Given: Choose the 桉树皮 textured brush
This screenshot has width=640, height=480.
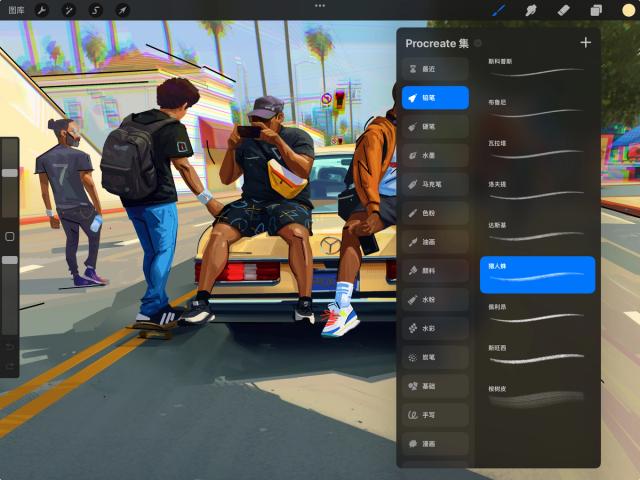Looking at the screenshot, I should pos(538,398).
